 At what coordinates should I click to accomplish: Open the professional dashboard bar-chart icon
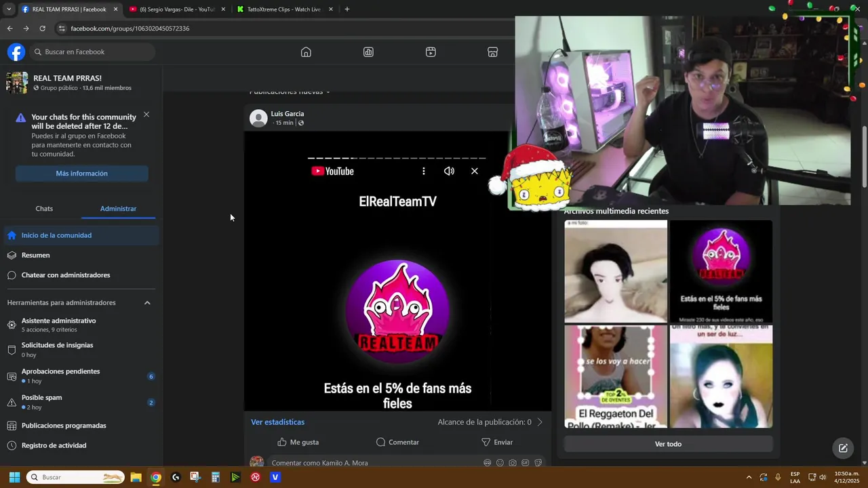tap(368, 52)
